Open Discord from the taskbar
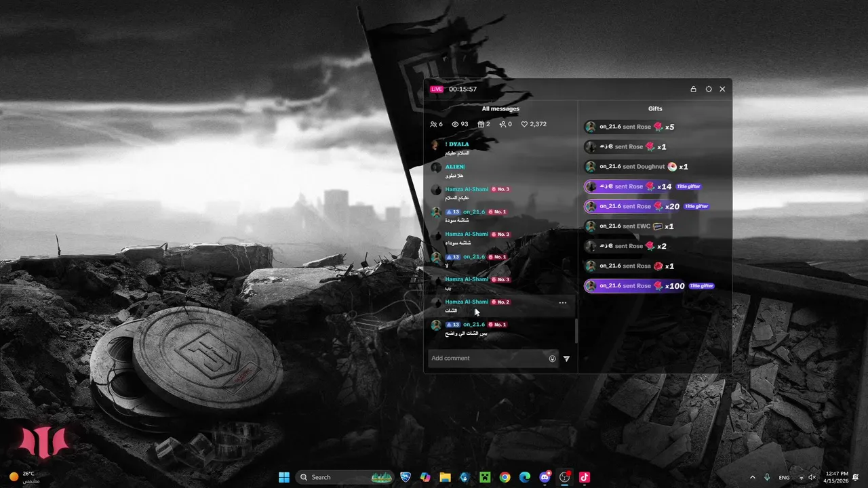This screenshot has height=488, width=868. pos(545,477)
